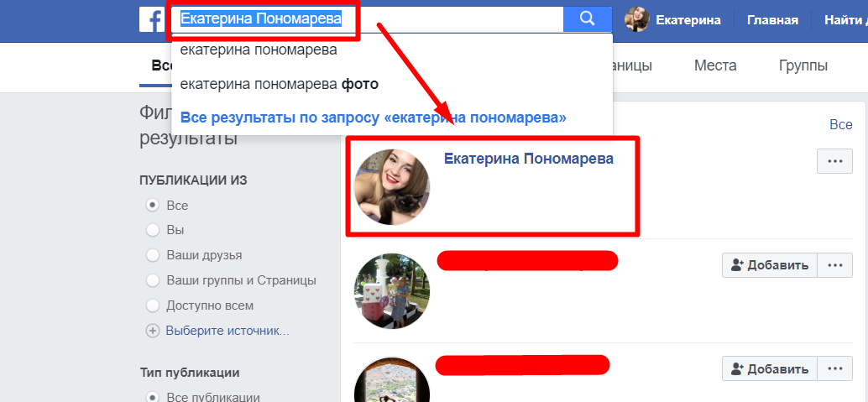Click the Екатерина profile name in the top bar
This screenshot has height=402, width=868.
pyautogui.click(x=688, y=20)
